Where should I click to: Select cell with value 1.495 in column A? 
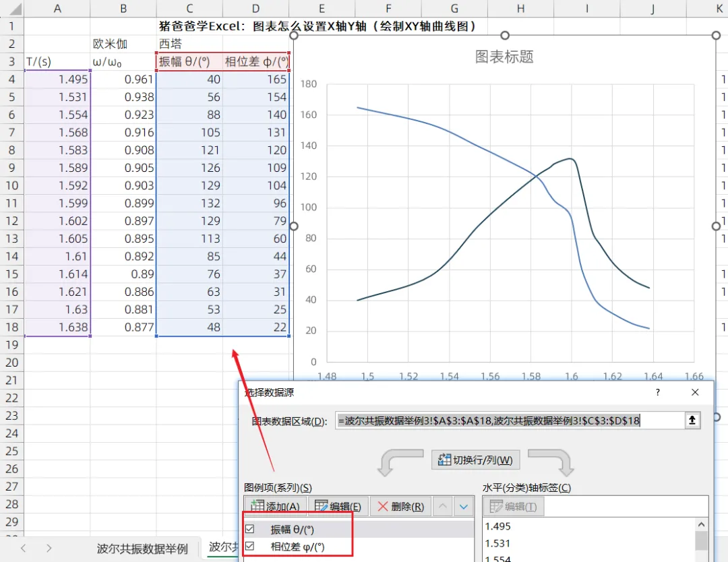[57, 80]
